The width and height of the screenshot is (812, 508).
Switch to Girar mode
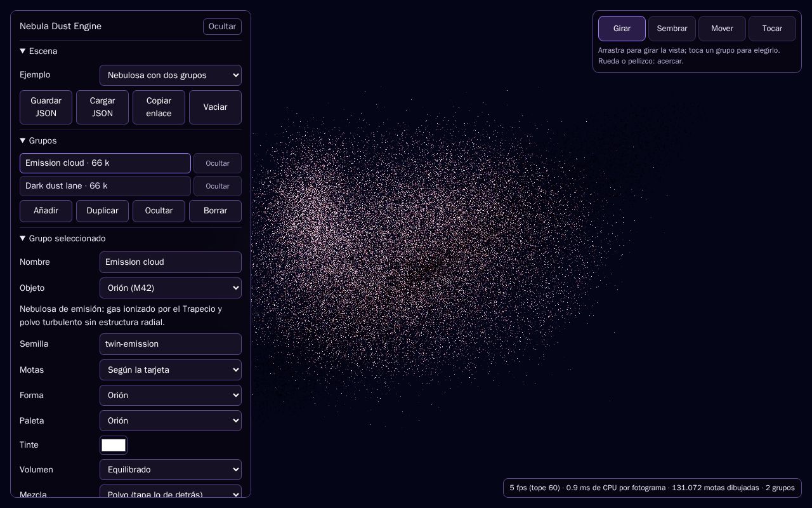tap(622, 29)
